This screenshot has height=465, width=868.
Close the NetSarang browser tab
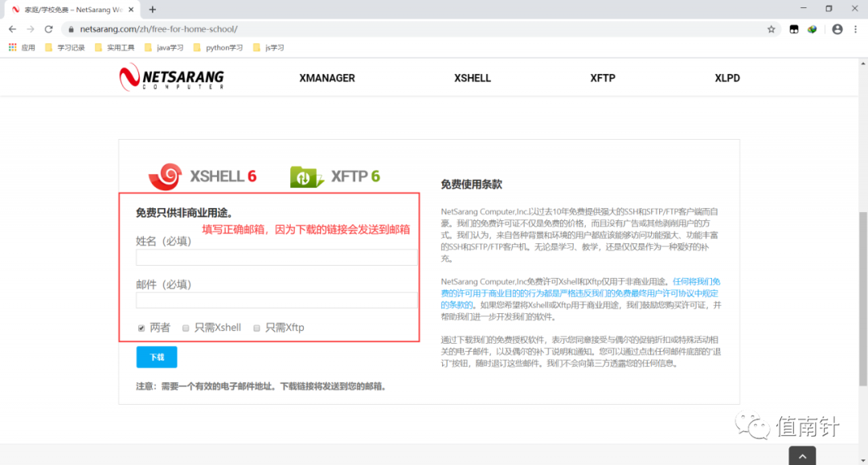(131, 10)
